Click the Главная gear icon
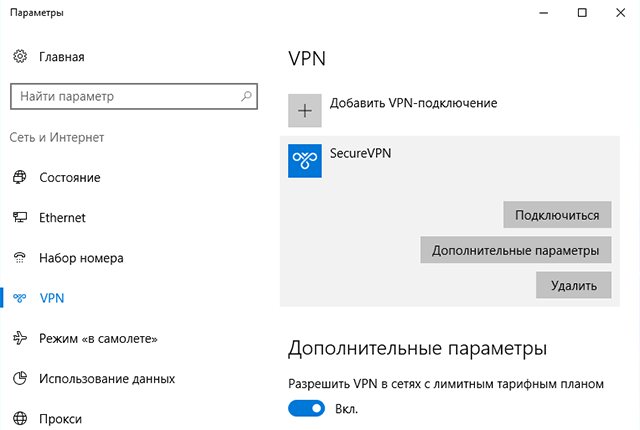The width and height of the screenshot is (640, 430). pos(19,57)
